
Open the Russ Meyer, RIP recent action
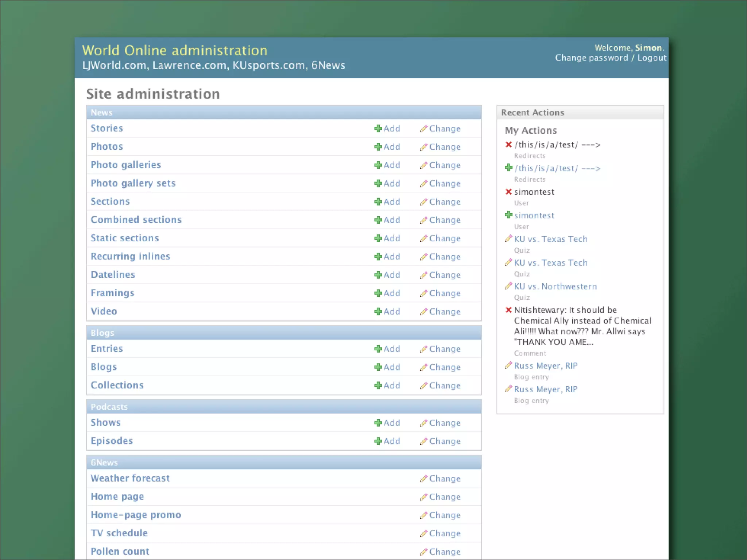(x=545, y=366)
